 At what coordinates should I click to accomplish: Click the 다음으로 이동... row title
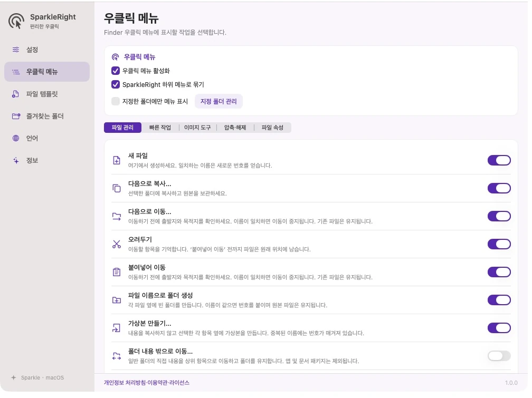click(x=150, y=211)
